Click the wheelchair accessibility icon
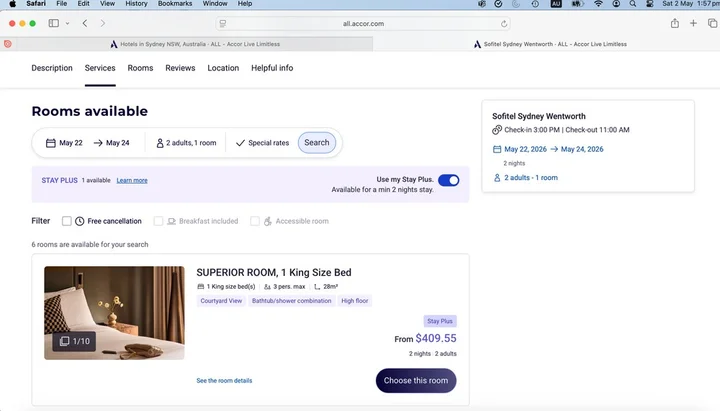Screen dimensions: 720x411 coord(268,221)
